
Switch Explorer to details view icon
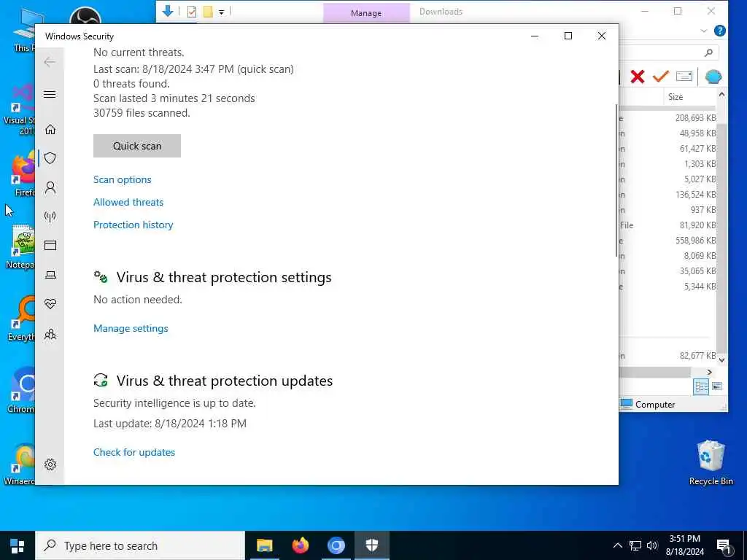[701, 386]
